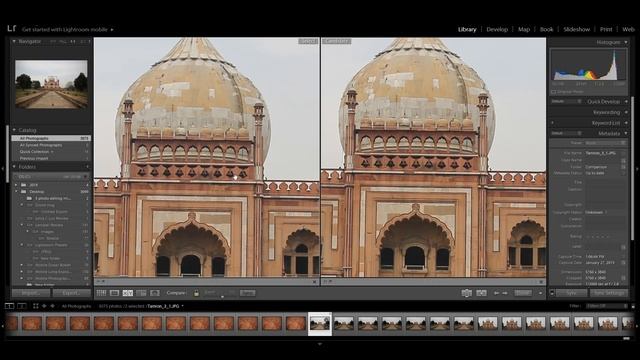
Task: Hide the right panel group arrow
Action: (x=637, y=168)
